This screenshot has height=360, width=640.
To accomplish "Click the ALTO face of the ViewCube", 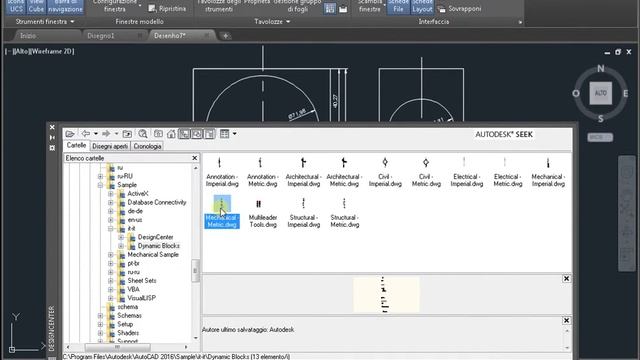I will click(x=600, y=93).
